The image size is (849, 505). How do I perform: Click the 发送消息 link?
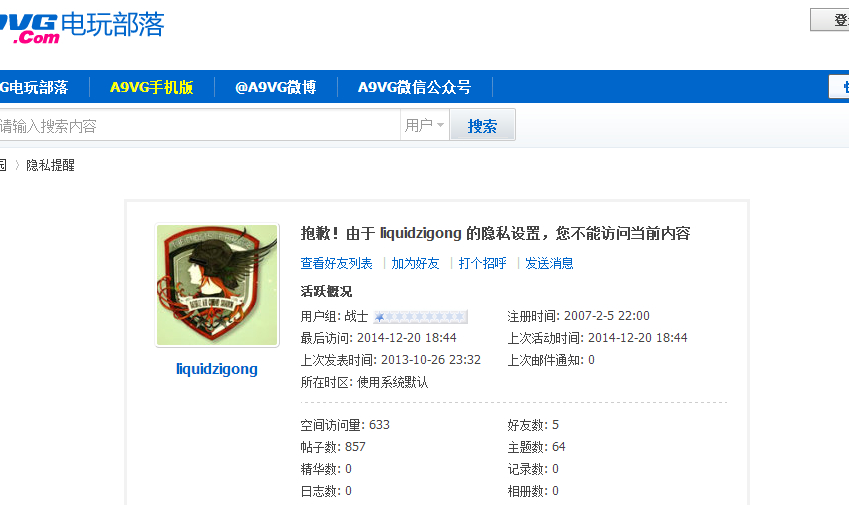(549, 264)
